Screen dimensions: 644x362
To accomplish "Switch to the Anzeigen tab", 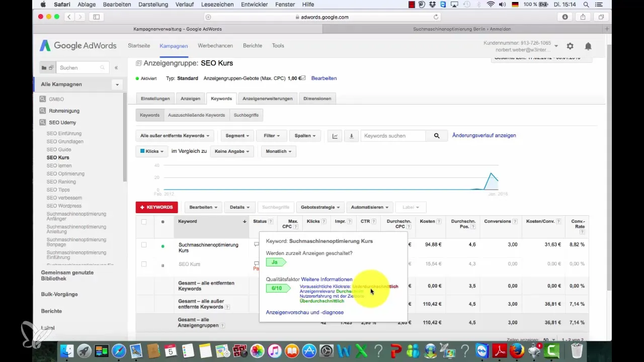I will [x=191, y=99].
